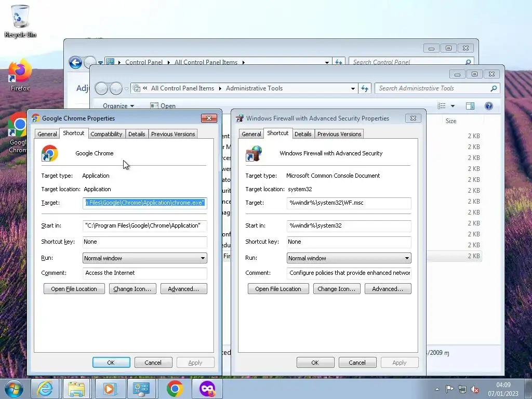Open the Action Center flag tray icon
The image size is (532, 399).
[449, 389]
